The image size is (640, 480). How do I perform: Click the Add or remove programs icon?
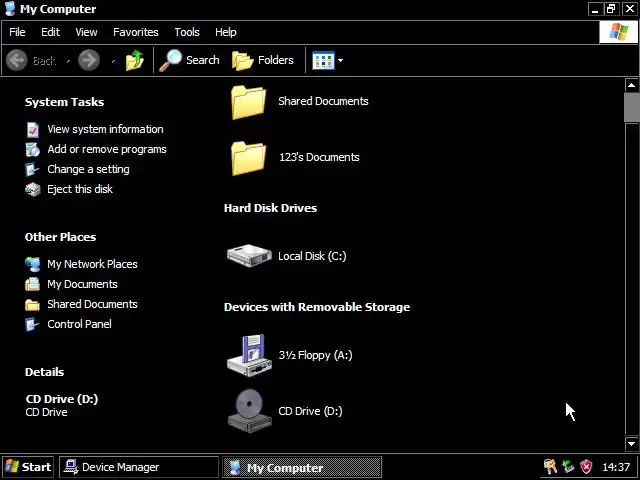[33, 149]
